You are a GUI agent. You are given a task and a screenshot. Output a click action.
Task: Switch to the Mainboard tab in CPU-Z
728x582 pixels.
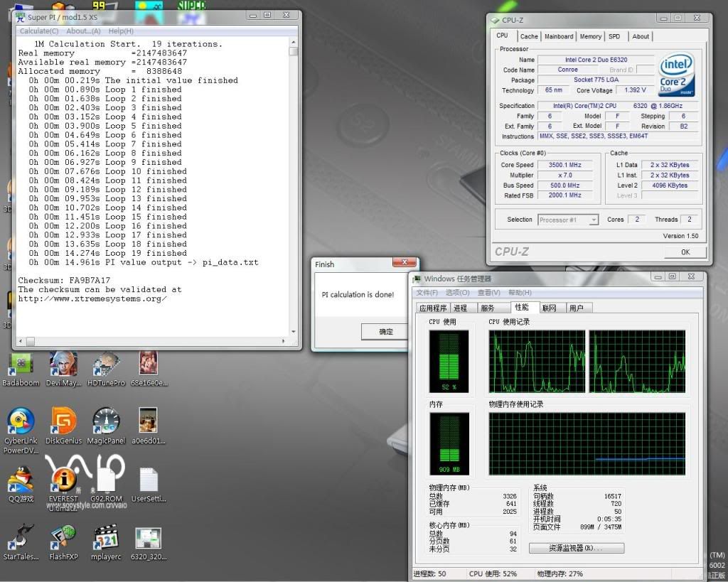pos(559,36)
